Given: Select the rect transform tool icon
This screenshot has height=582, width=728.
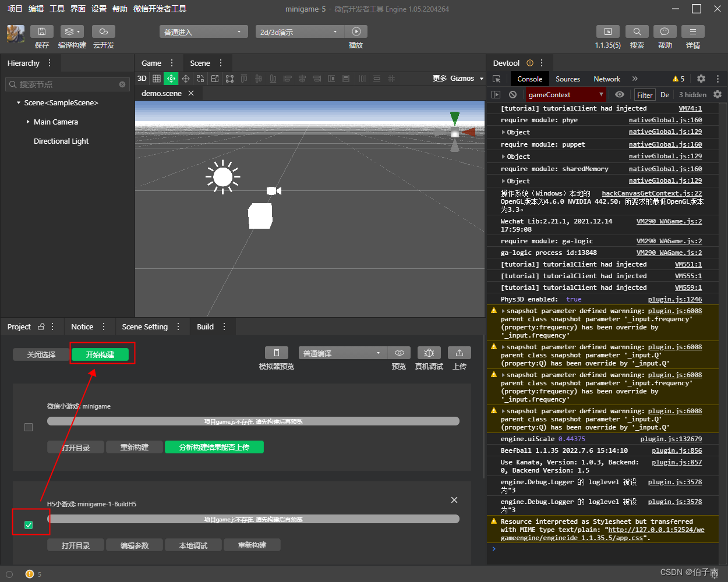Looking at the screenshot, I should [x=229, y=79].
